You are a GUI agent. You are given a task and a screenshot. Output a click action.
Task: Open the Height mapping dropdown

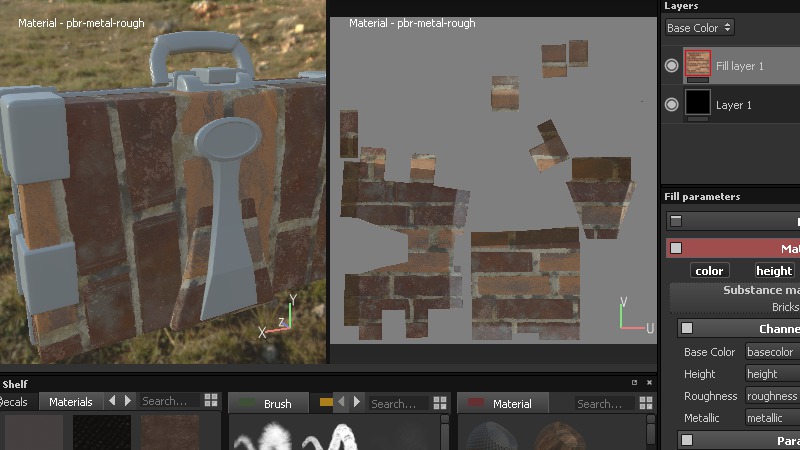pyautogui.click(x=772, y=374)
